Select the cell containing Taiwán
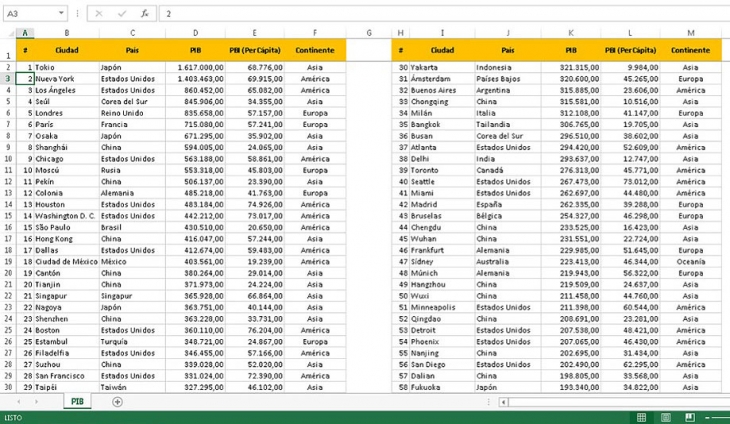This screenshot has height=424, width=730. click(132, 387)
